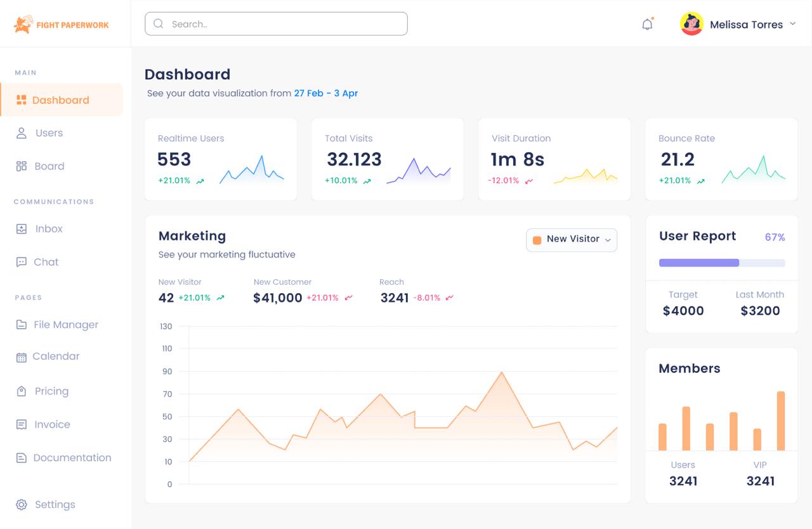This screenshot has height=529, width=812.
Task: Click Melissa Torres profile avatar
Action: click(691, 24)
